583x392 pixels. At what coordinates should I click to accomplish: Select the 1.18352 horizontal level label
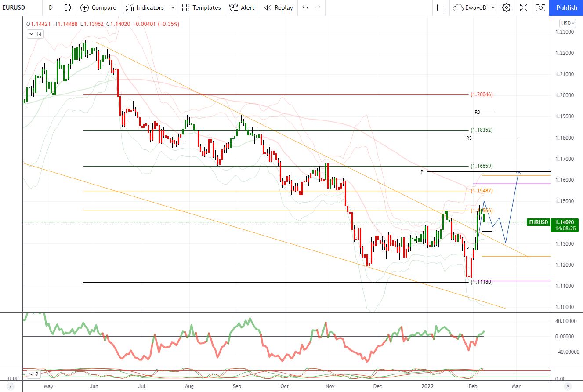pyautogui.click(x=482, y=130)
